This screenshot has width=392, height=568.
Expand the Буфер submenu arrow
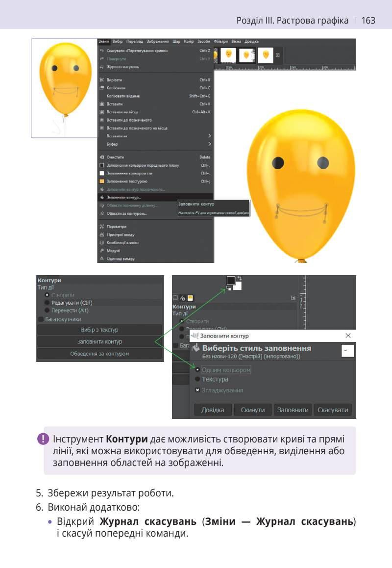pyautogui.click(x=210, y=144)
